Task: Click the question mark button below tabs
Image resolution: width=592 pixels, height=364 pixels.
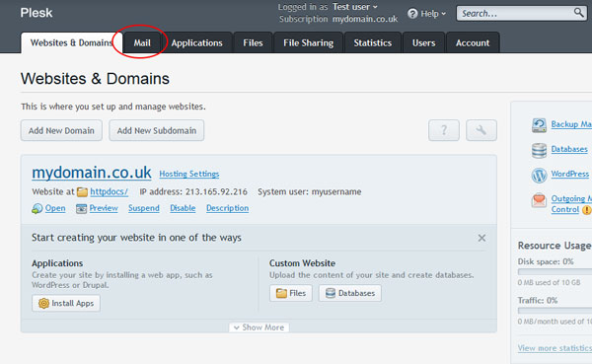Action: pos(444,130)
